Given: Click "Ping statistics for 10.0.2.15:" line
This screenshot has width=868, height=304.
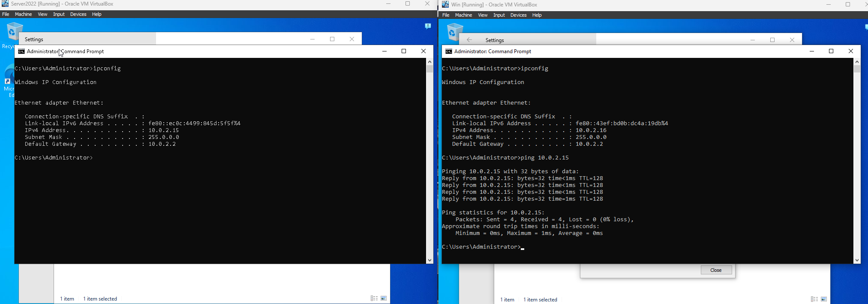Looking at the screenshot, I should click(x=493, y=213).
